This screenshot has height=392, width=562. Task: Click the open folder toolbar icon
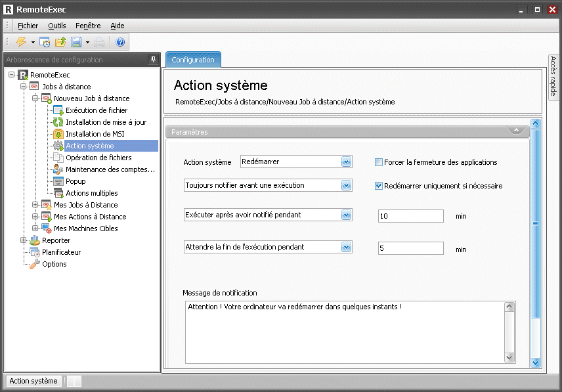[x=60, y=42]
